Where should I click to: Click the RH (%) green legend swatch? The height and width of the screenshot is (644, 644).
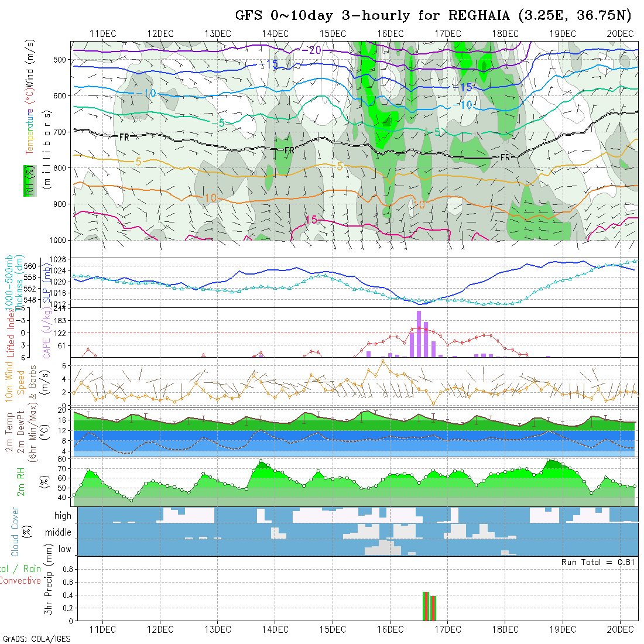pyautogui.click(x=27, y=180)
